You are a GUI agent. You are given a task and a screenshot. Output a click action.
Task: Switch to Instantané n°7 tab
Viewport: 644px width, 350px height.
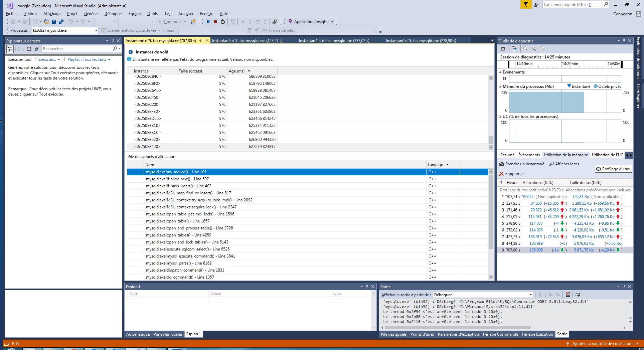[247, 41]
